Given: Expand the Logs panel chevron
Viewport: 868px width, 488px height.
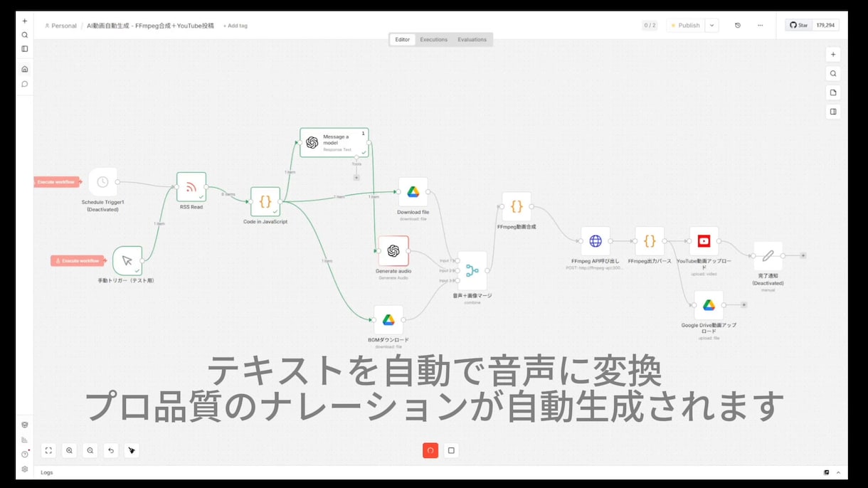Looking at the screenshot, I should click(838, 472).
